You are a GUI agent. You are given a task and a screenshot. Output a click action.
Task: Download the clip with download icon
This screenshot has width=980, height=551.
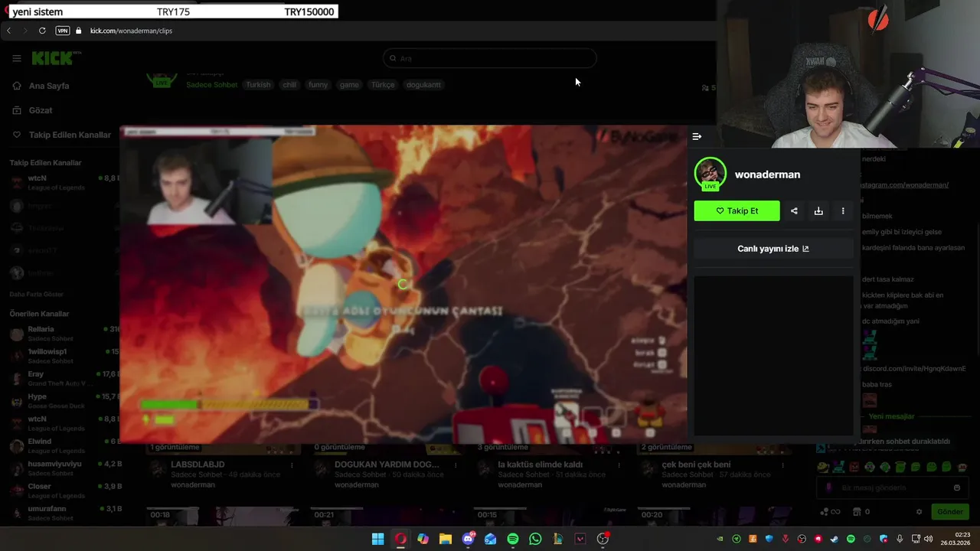coord(818,211)
